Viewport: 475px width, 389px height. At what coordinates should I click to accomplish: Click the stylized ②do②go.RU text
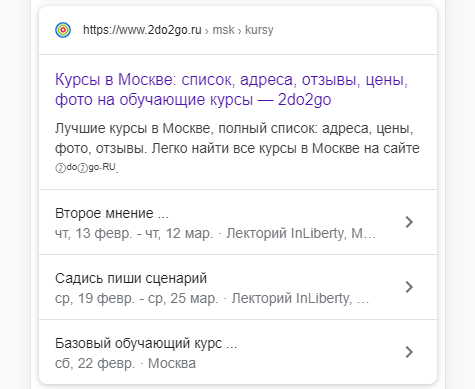point(86,167)
